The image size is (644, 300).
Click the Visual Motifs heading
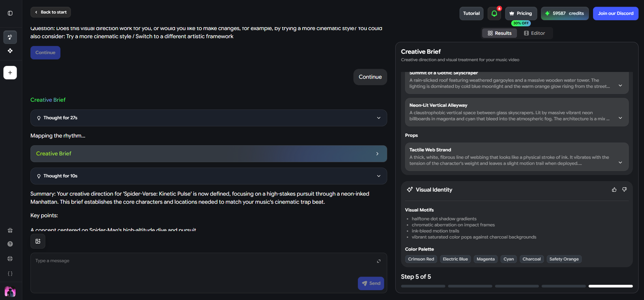point(419,210)
